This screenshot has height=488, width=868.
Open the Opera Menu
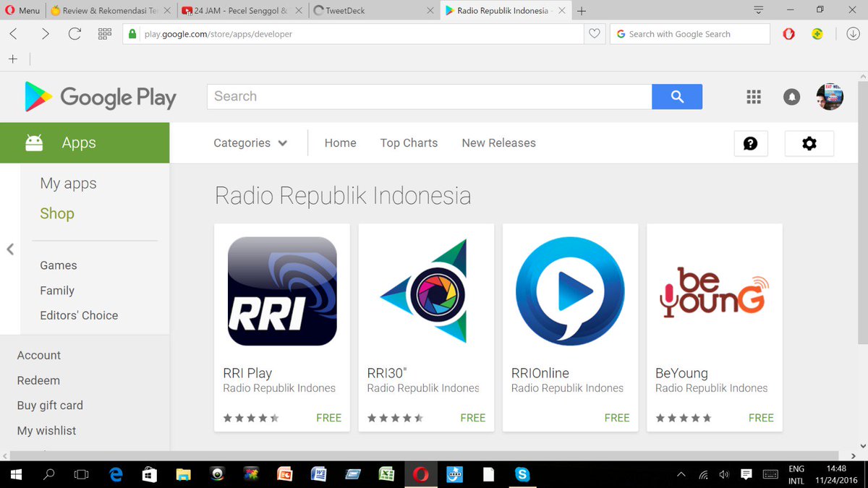pyautogui.click(x=24, y=10)
